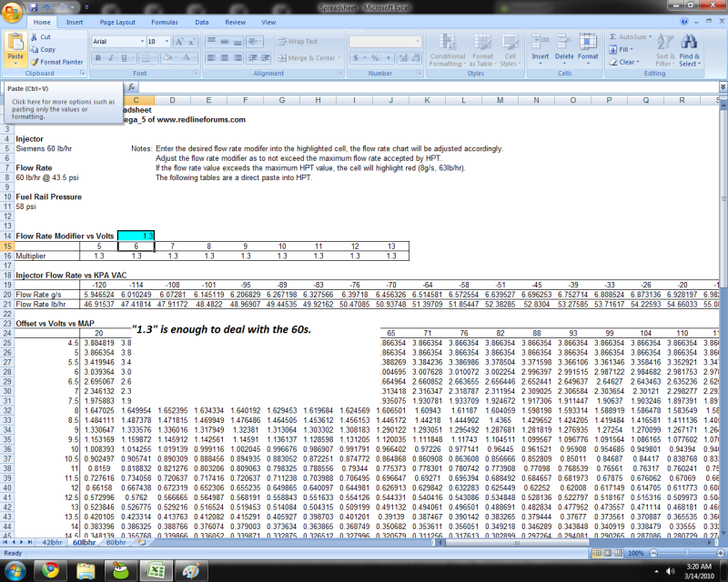Open the Paste options dropdown arrow

[15, 64]
